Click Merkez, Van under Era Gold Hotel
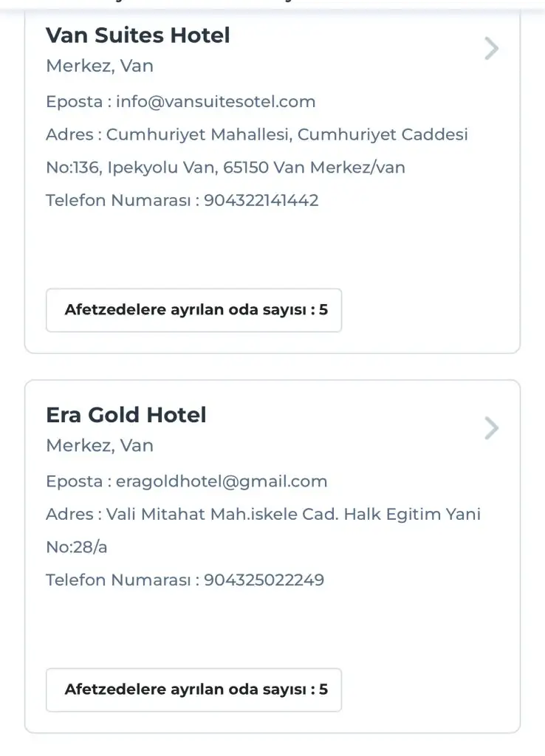 pyautogui.click(x=100, y=445)
